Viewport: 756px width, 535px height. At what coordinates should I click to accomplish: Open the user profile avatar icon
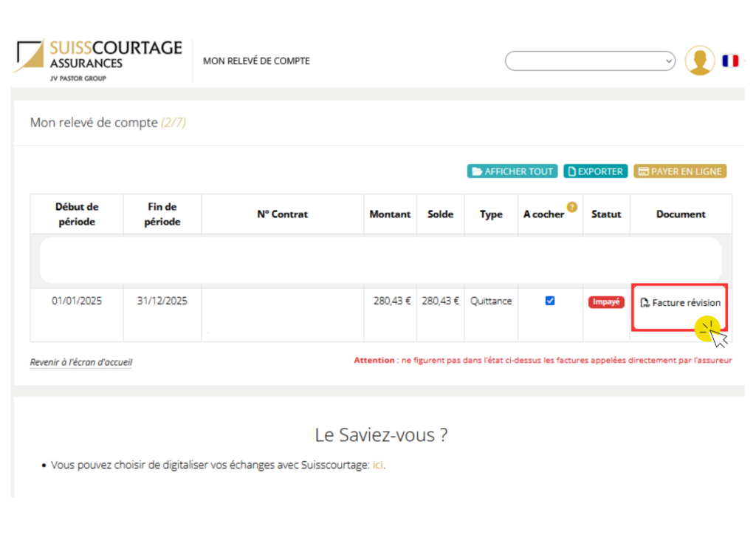point(699,61)
